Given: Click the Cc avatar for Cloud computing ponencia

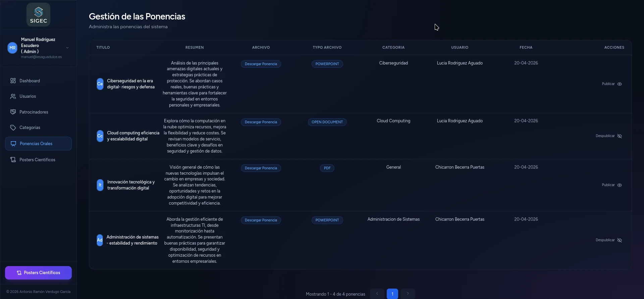Looking at the screenshot, I should click(x=100, y=136).
